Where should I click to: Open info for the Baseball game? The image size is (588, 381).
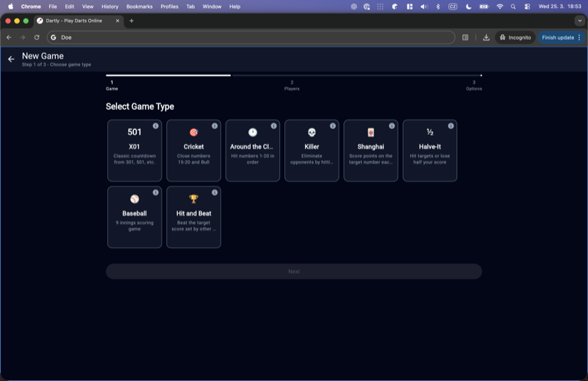click(x=155, y=192)
